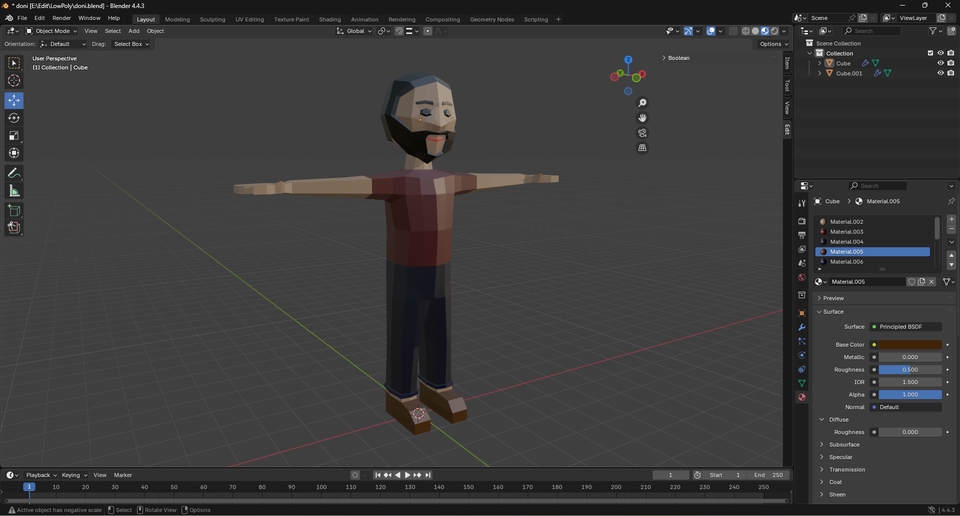Open the Object Data green triangle tab
This screenshot has width=960, height=516.
(x=801, y=383)
